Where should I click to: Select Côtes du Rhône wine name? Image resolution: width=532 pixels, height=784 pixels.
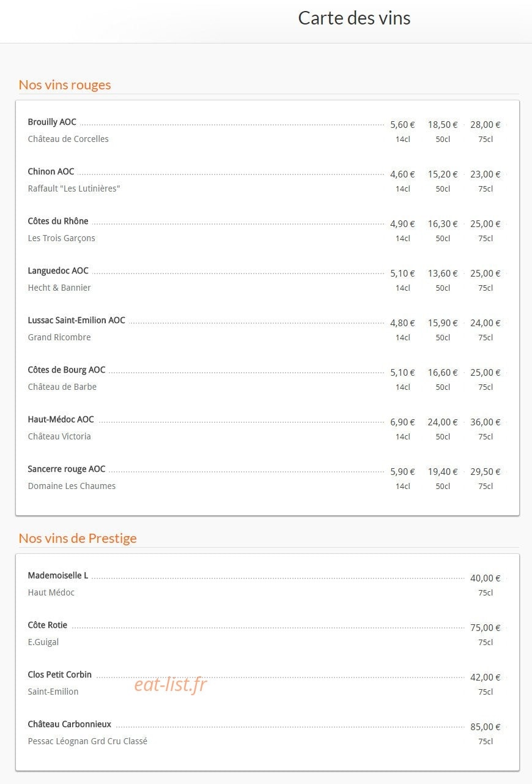point(58,222)
